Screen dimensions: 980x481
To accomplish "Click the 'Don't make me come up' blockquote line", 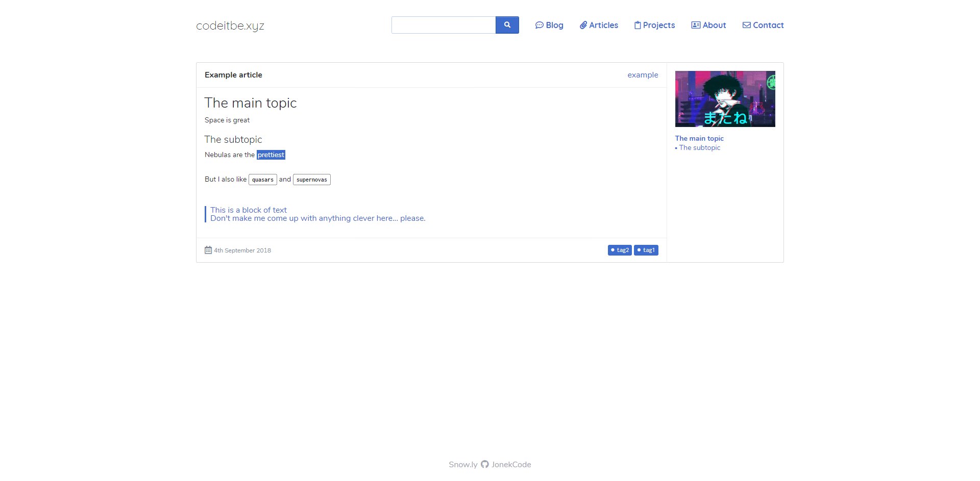I will tap(318, 218).
